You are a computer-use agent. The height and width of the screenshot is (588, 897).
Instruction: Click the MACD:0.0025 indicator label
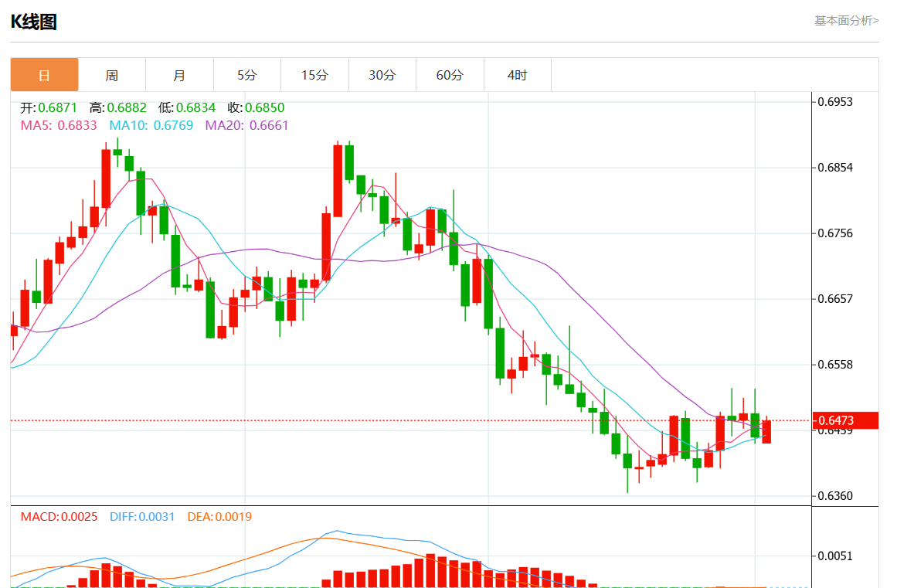tap(59, 516)
